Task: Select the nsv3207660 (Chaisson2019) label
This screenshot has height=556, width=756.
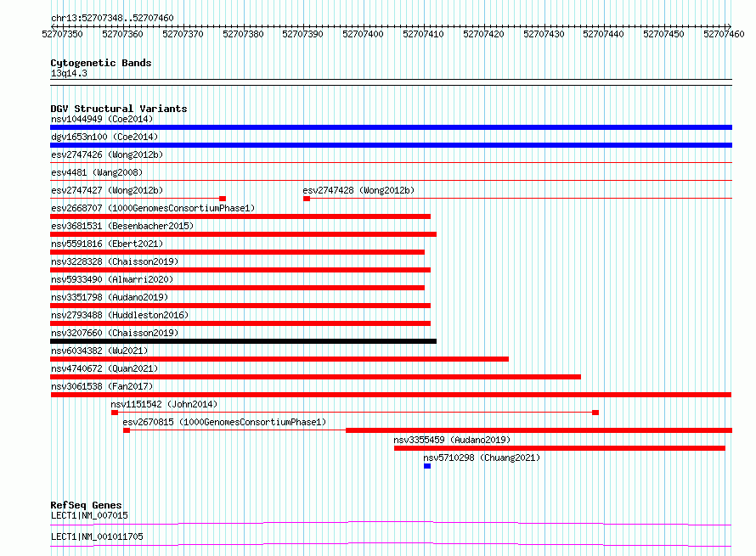Action: click(x=115, y=333)
